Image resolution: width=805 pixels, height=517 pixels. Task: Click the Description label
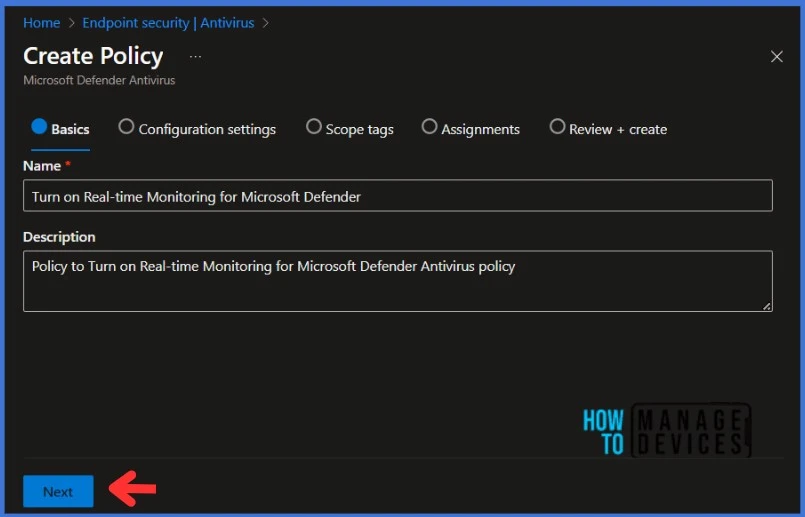tap(59, 237)
